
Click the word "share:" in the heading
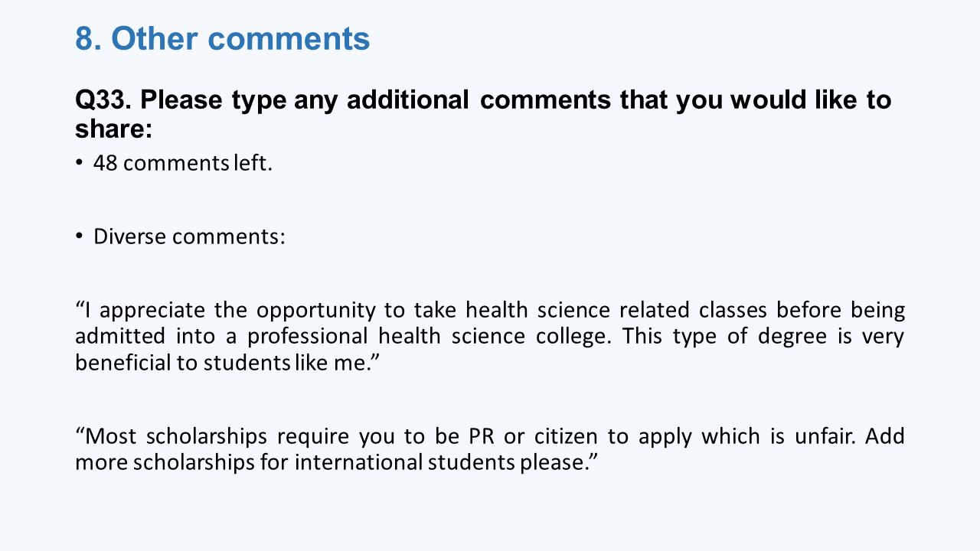click(114, 129)
